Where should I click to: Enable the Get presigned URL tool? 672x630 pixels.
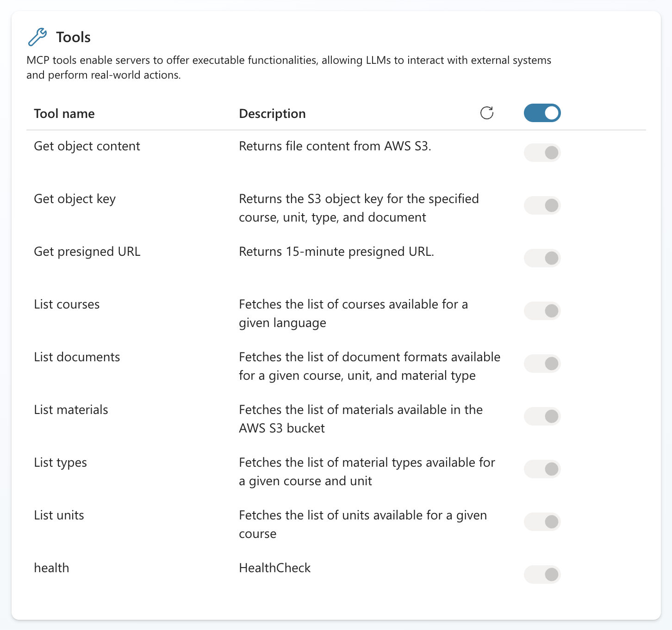pyautogui.click(x=542, y=258)
